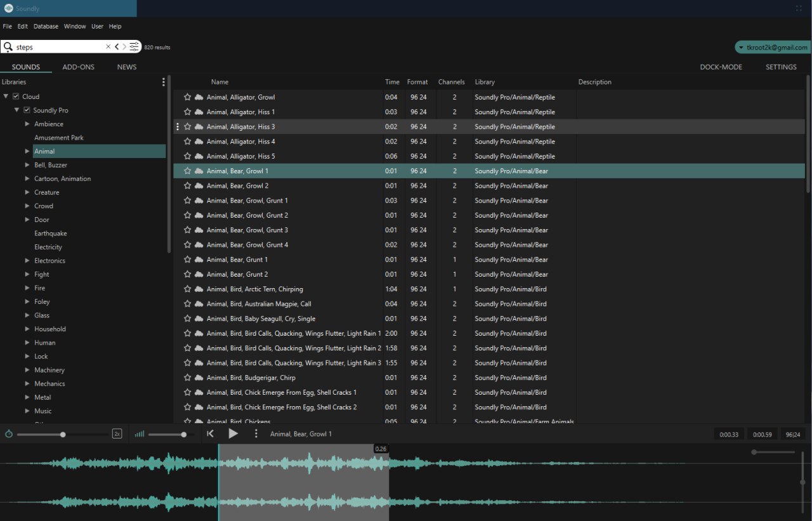812x521 pixels.
Task: Open the Edit menu
Action: tap(23, 27)
